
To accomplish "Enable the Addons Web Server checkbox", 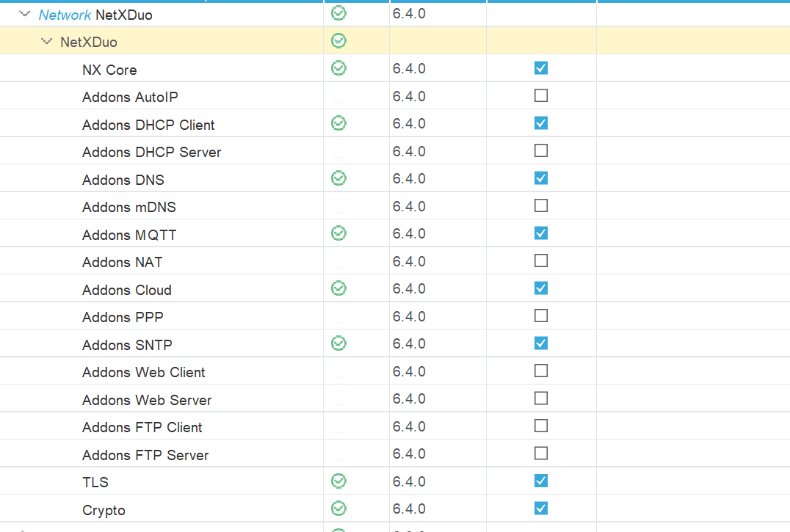I will coord(540,398).
